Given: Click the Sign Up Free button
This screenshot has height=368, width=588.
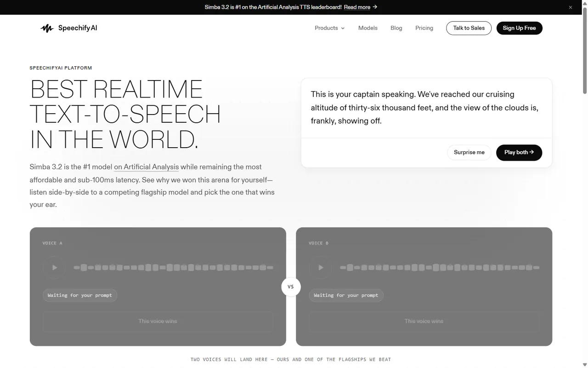Looking at the screenshot, I should pyautogui.click(x=520, y=28).
